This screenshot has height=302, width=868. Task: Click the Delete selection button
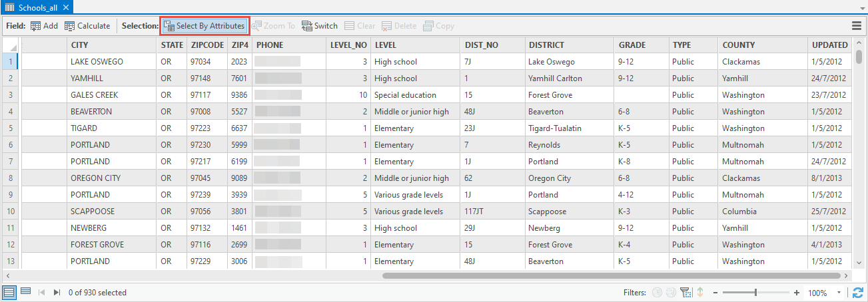coord(399,26)
